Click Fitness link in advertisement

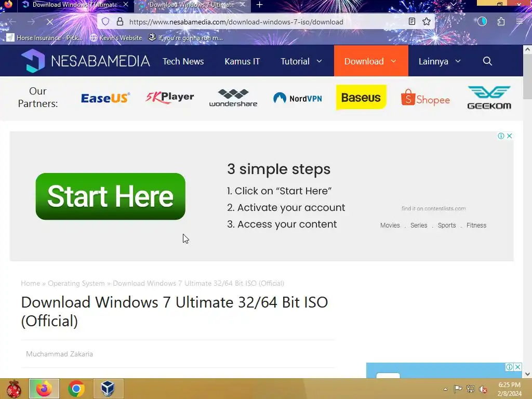coord(476,225)
